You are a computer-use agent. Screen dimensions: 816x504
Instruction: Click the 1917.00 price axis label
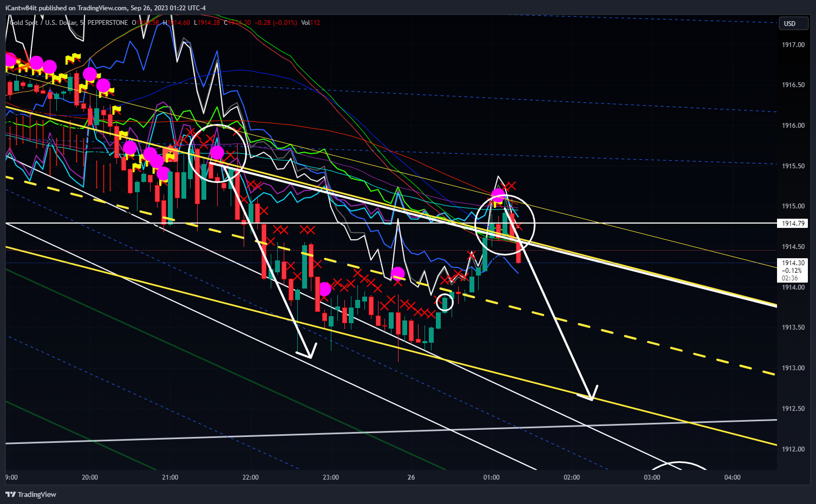click(793, 45)
